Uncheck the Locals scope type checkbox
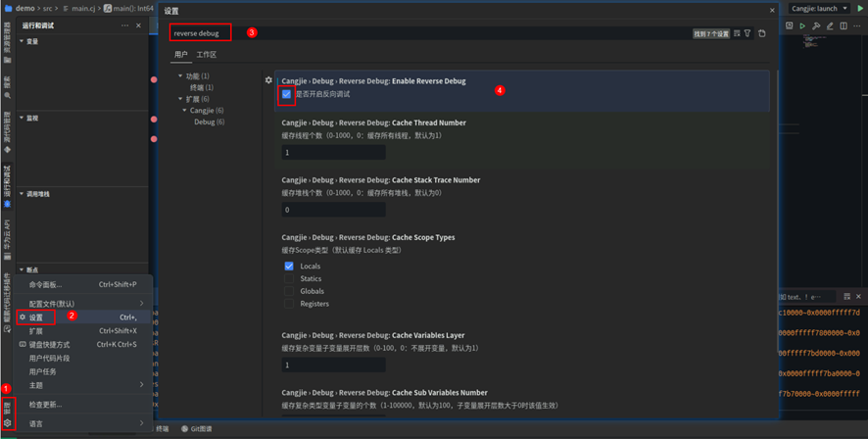The image size is (868, 439). 289,267
